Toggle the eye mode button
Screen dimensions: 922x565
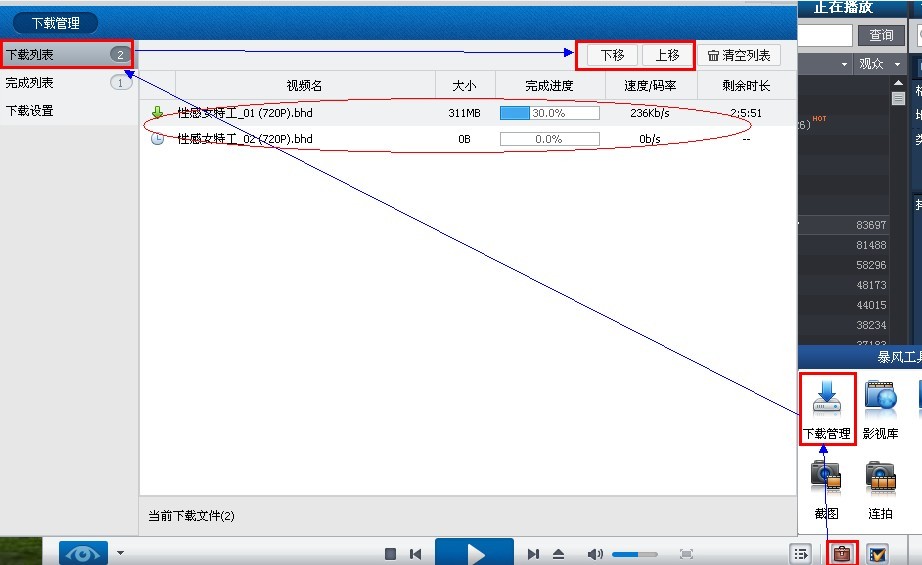coord(83,553)
